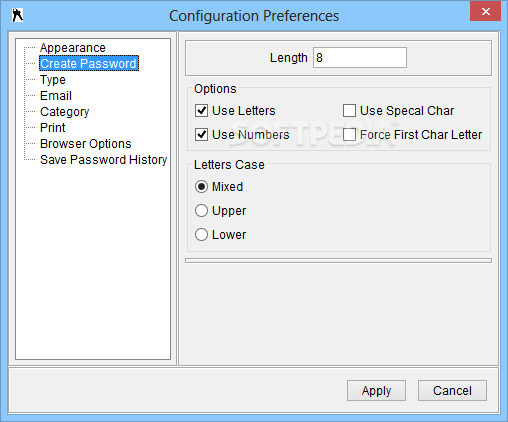This screenshot has height=422, width=508.
Task: Open the Appearance settings page
Action: click(x=73, y=48)
